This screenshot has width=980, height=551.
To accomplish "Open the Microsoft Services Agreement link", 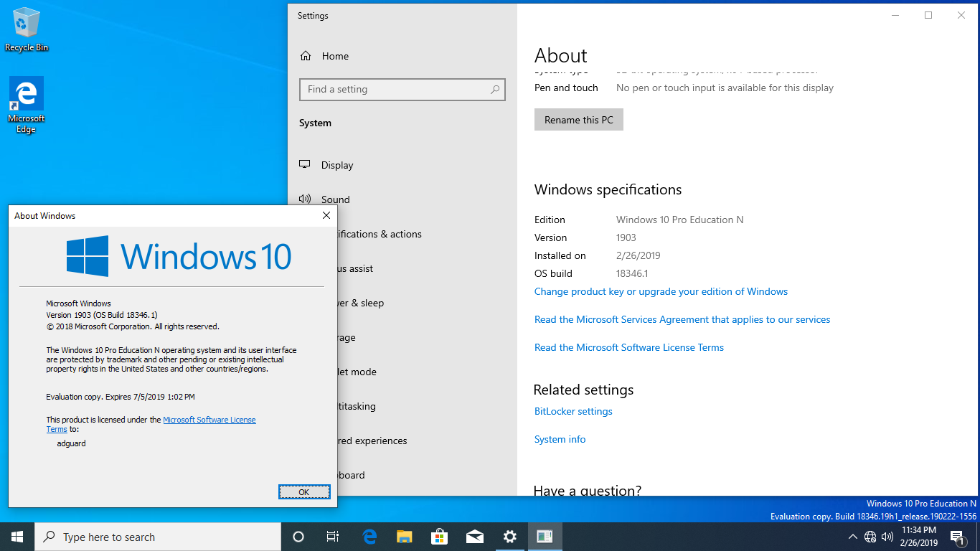I will [682, 319].
